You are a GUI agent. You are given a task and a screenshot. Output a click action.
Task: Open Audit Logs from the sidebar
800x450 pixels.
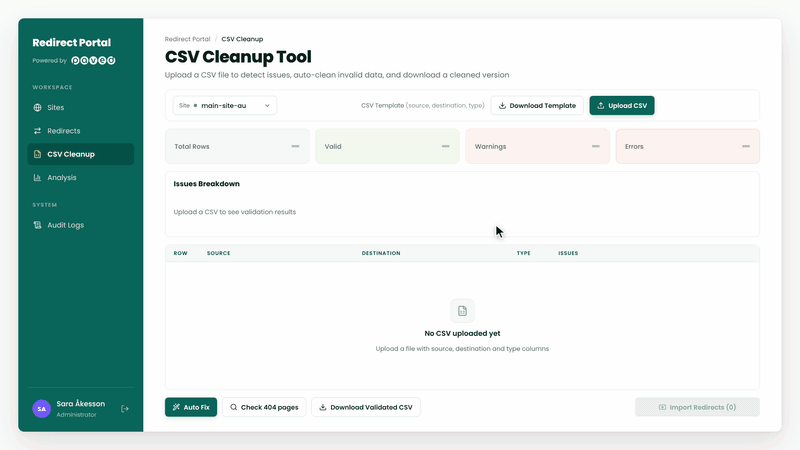81,225
